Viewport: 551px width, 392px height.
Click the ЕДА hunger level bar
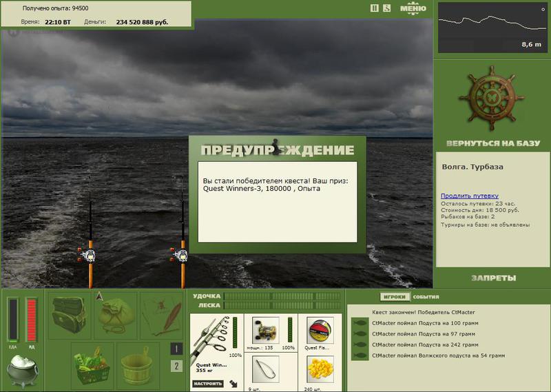pos(13,320)
